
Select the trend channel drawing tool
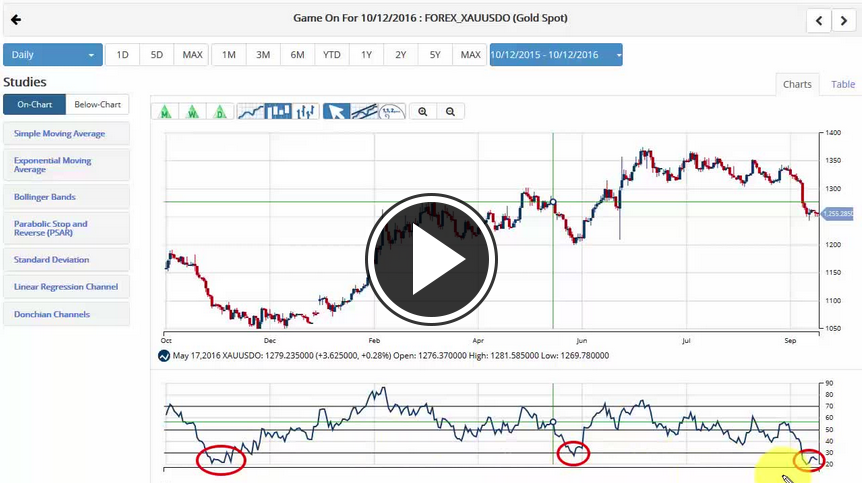coord(364,112)
